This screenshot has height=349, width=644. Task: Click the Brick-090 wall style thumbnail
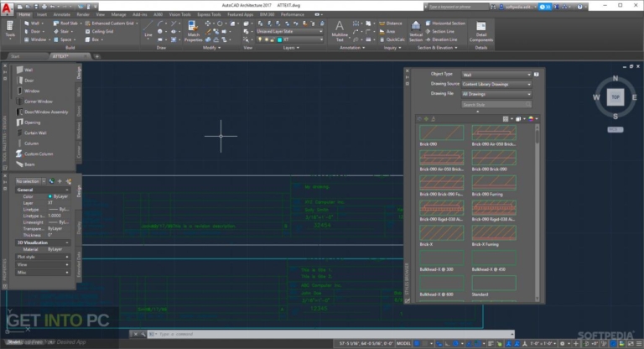tap(442, 133)
